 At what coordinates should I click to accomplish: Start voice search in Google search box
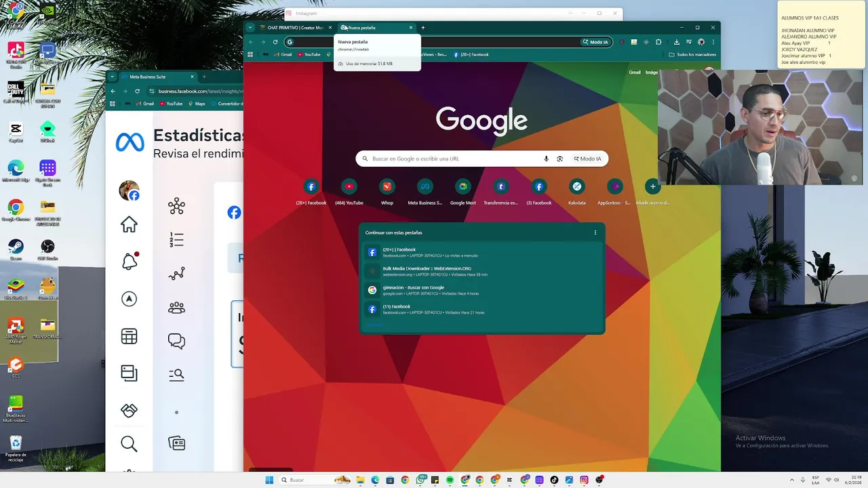coord(546,159)
